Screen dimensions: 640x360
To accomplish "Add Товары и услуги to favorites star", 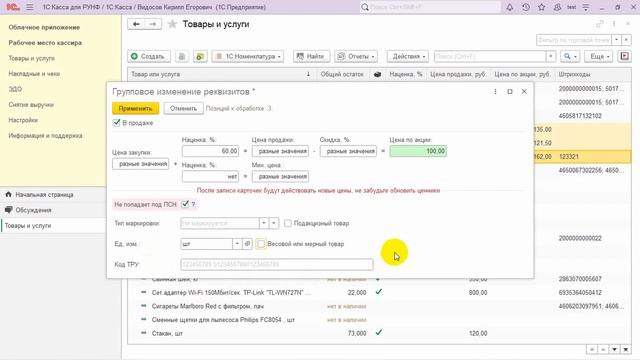I will 172,24.
